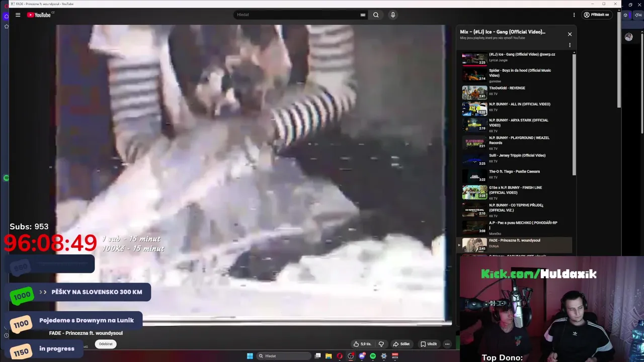This screenshot has width=644, height=362.
Task: Save video with the Uložit button
Action: click(429, 344)
